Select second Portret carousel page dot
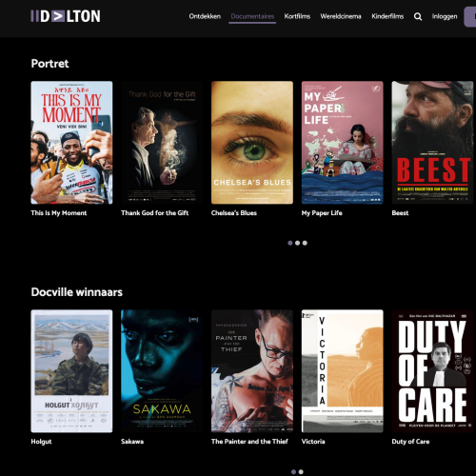This screenshot has height=476, width=476. click(x=297, y=243)
